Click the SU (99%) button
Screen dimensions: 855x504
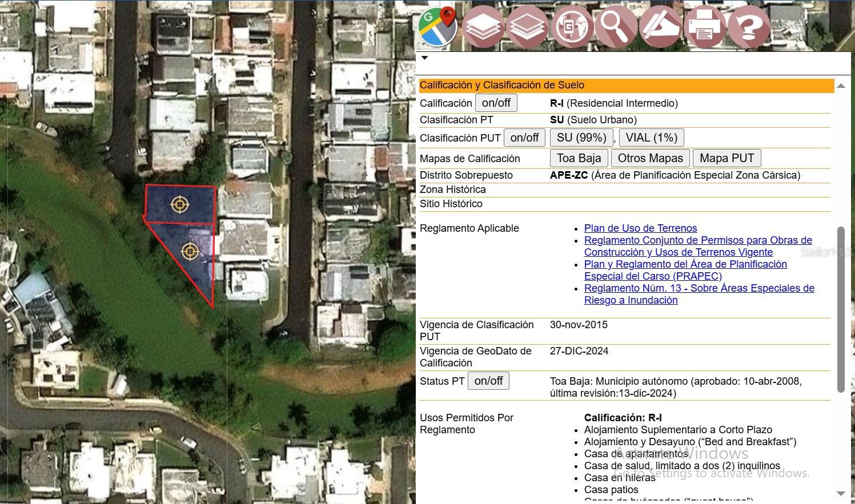click(x=581, y=138)
